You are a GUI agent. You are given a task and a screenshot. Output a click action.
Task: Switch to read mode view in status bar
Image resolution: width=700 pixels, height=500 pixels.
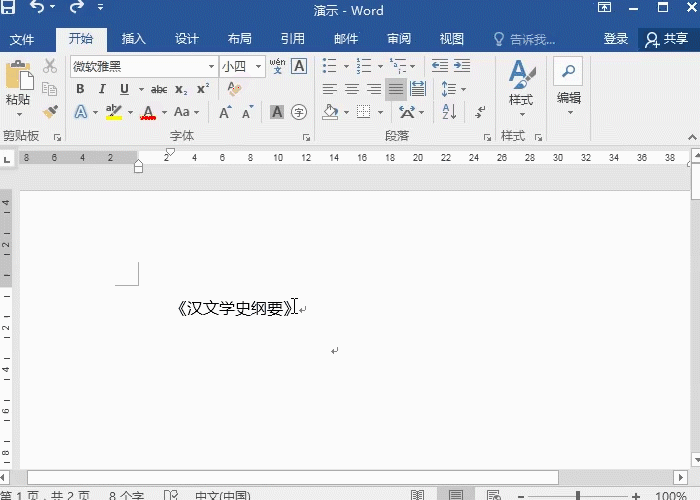pos(417,495)
